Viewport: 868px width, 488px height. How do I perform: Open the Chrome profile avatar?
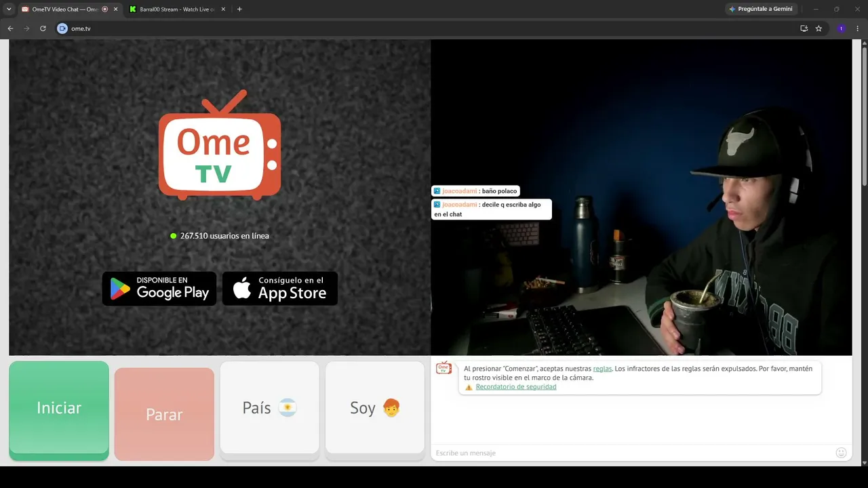coord(842,28)
